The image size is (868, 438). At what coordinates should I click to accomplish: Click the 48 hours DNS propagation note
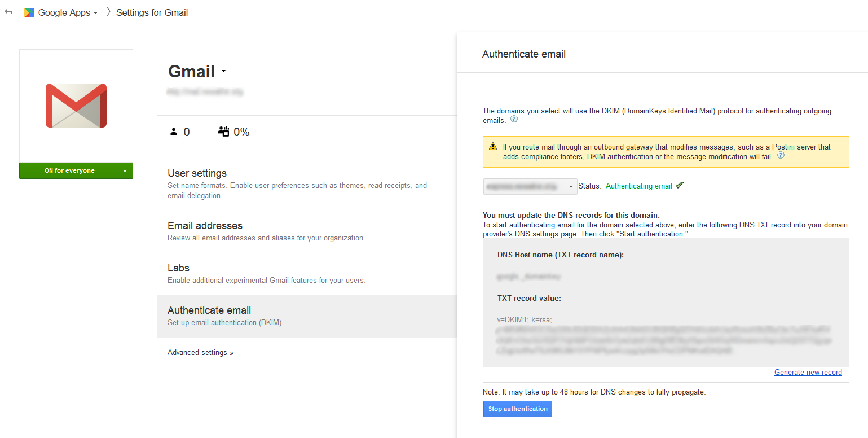[594, 392]
